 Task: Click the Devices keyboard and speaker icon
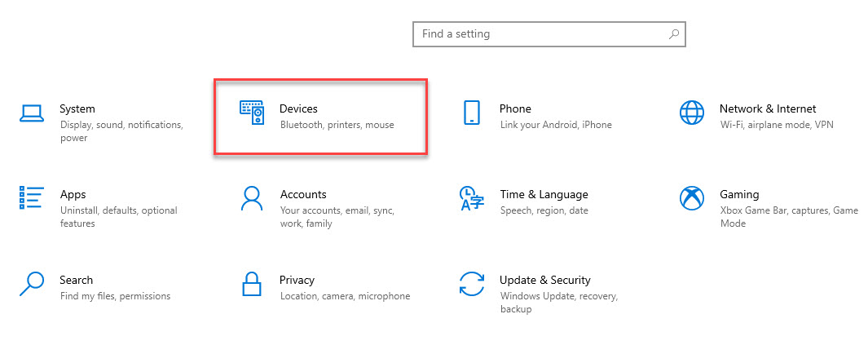click(x=252, y=113)
